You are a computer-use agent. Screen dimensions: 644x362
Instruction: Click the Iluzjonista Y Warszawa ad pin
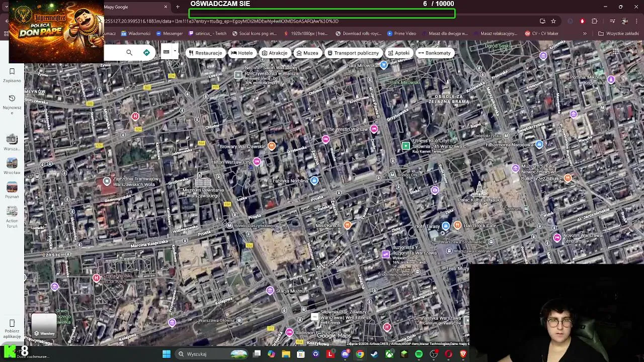(x=385, y=254)
